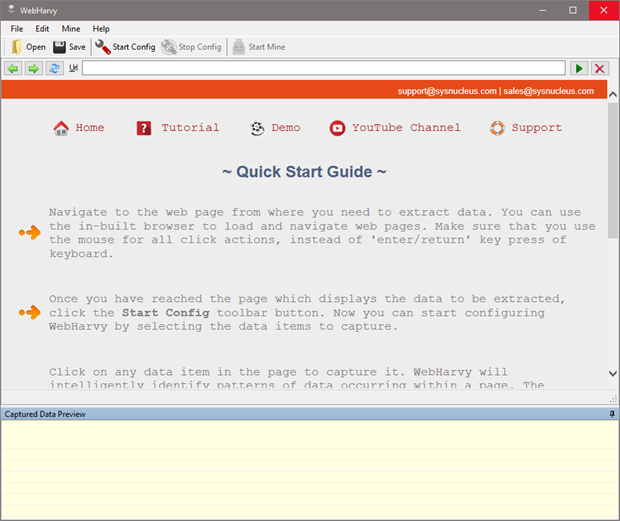Image resolution: width=620 pixels, height=521 pixels.
Task: Maximize the WebHarvy window
Action: coord(573,10)
